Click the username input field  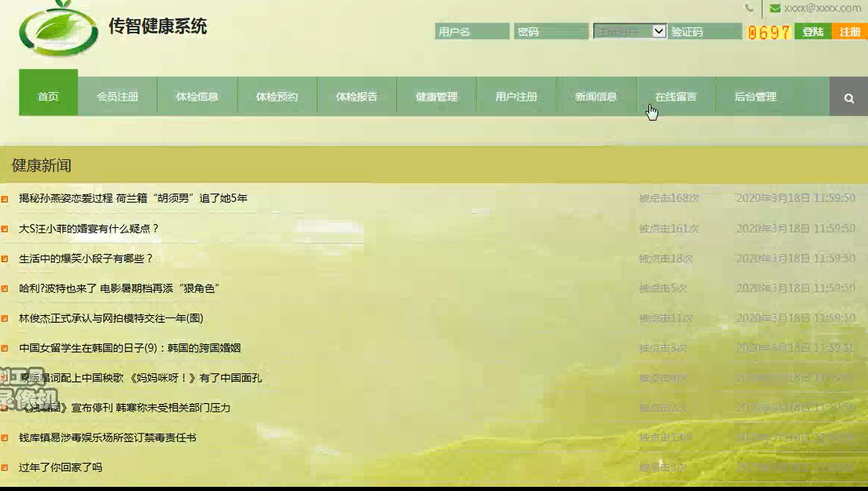click(471, 31)
